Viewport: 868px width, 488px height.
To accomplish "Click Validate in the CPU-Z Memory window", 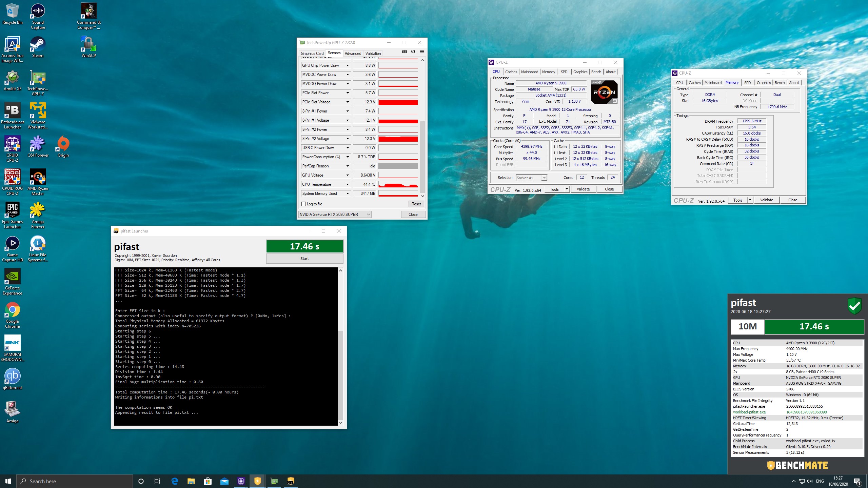I will pos(766,200).
